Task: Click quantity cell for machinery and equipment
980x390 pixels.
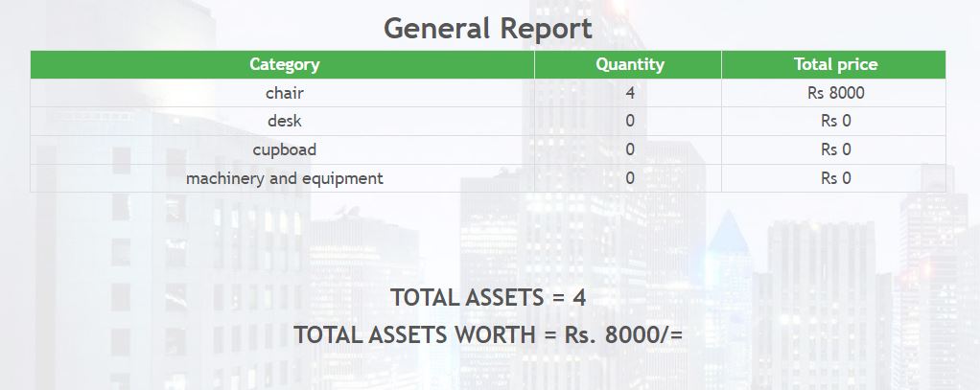Action: click(629, 178)
